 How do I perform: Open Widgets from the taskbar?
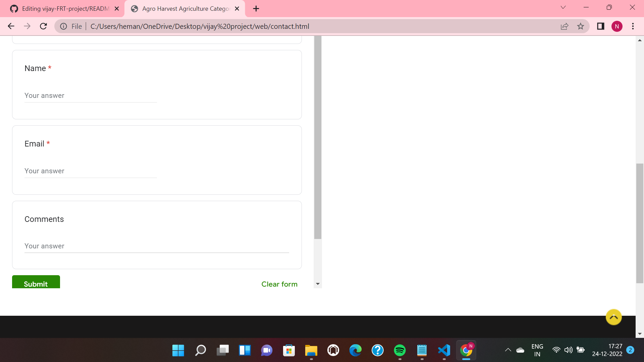245,351
